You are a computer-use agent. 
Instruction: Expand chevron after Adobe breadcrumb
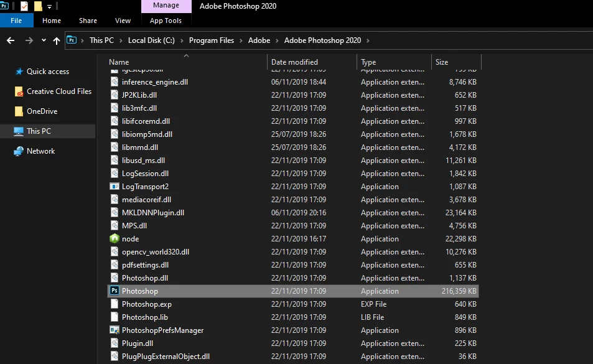[277, 40]
